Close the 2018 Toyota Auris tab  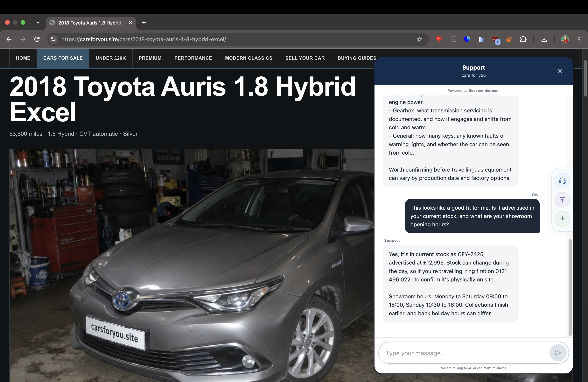(130, 23)
